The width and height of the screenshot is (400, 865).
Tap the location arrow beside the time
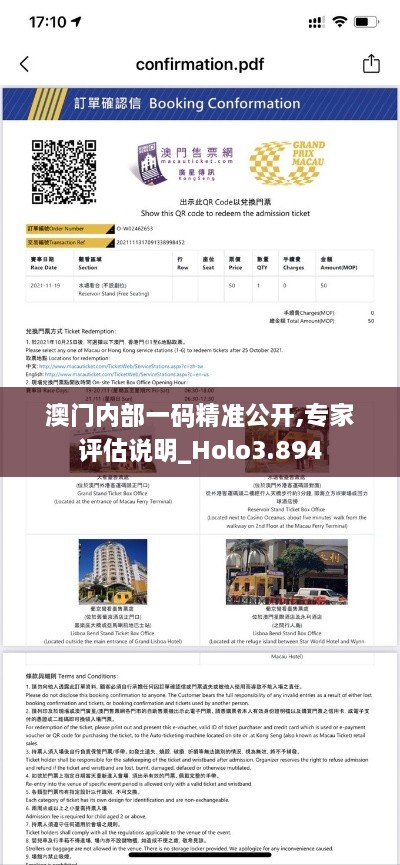click(x=76, y=22)
